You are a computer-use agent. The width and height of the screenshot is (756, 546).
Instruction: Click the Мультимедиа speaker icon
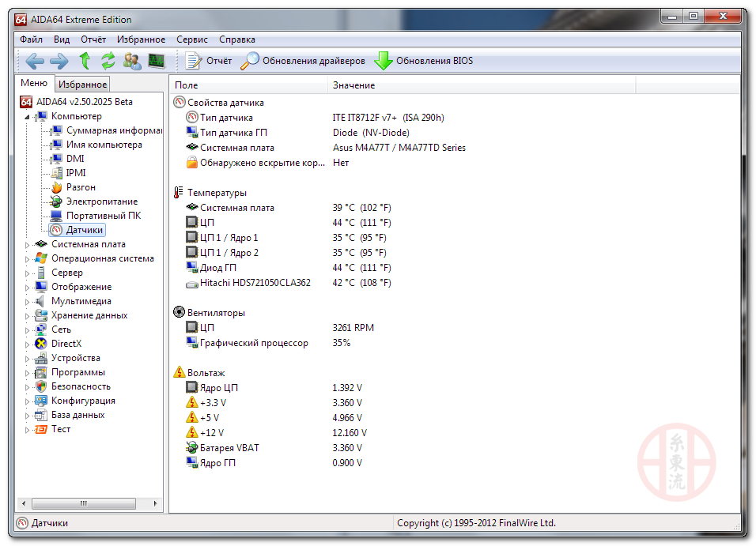point(41,301)
